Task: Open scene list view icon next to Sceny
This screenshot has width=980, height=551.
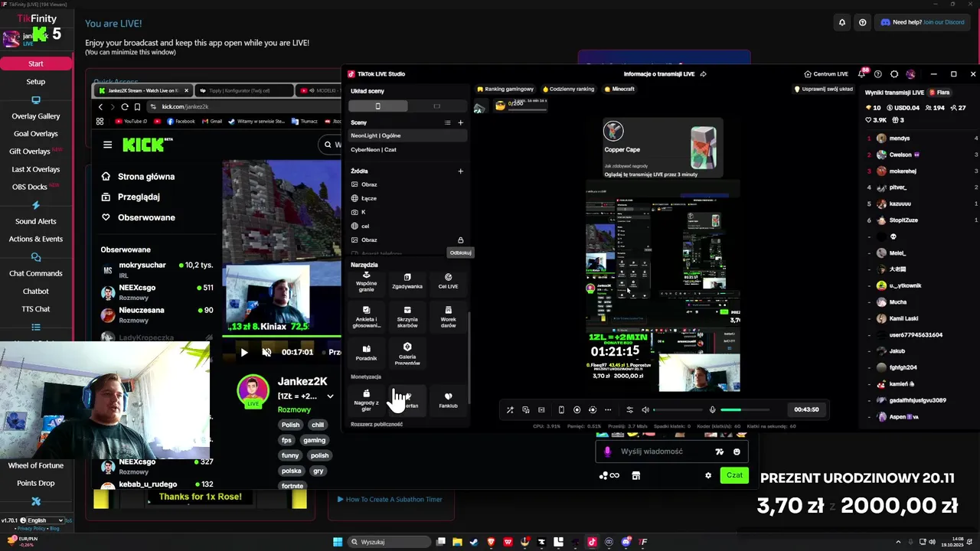Action: pos(447,122)
